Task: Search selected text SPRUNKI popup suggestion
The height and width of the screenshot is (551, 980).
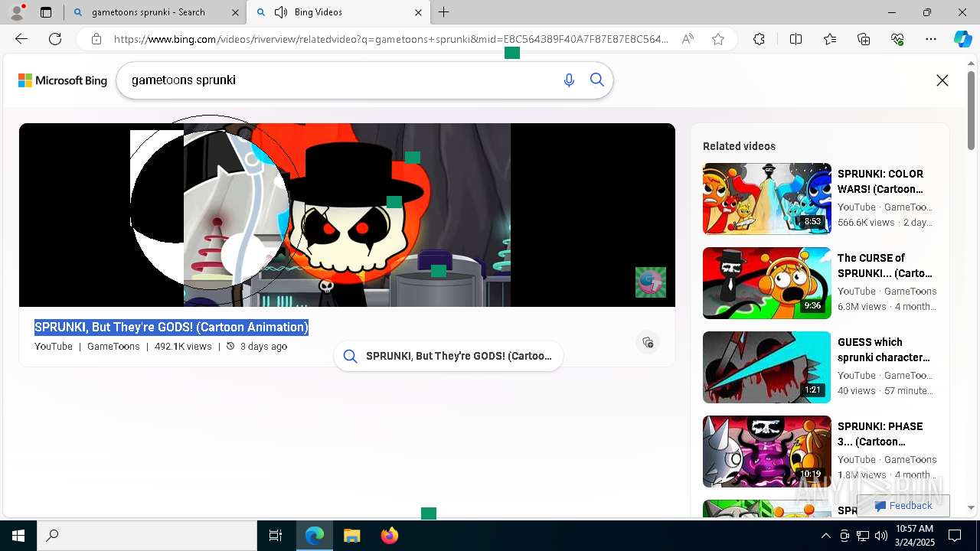Action: pyautogui.click(x=449, y=356)
